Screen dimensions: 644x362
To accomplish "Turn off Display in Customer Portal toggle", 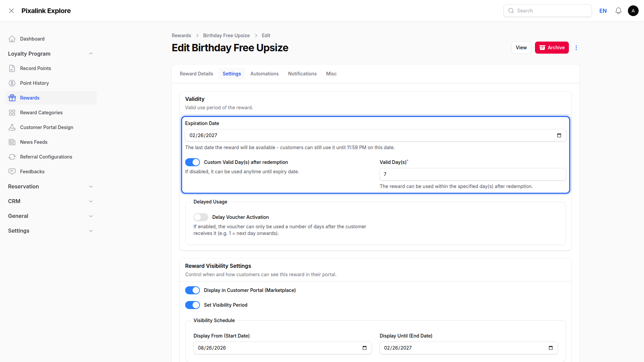I will point(193,290).
